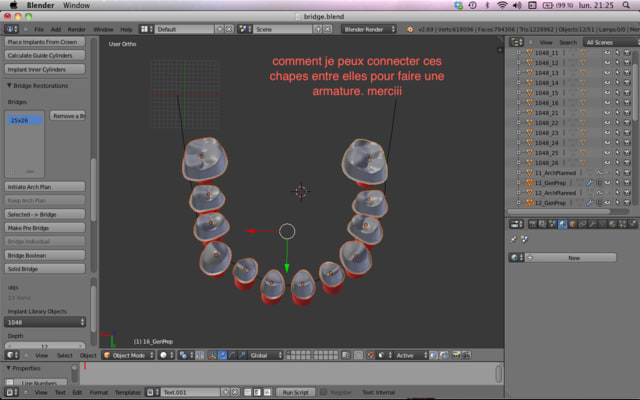
Task: Click the 3D view editor type icon
Action: [x=14, y=355]
